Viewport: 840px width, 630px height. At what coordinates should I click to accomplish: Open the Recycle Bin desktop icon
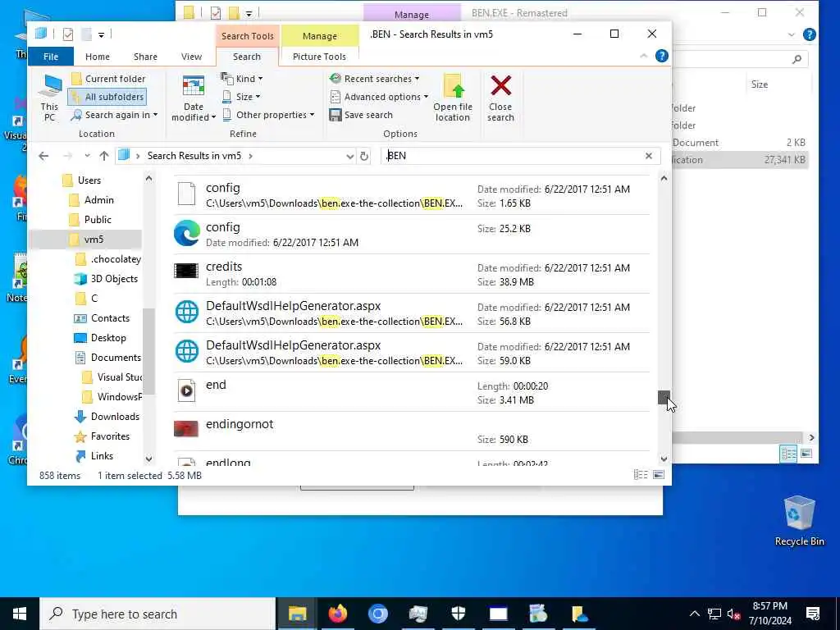(799, 520)
